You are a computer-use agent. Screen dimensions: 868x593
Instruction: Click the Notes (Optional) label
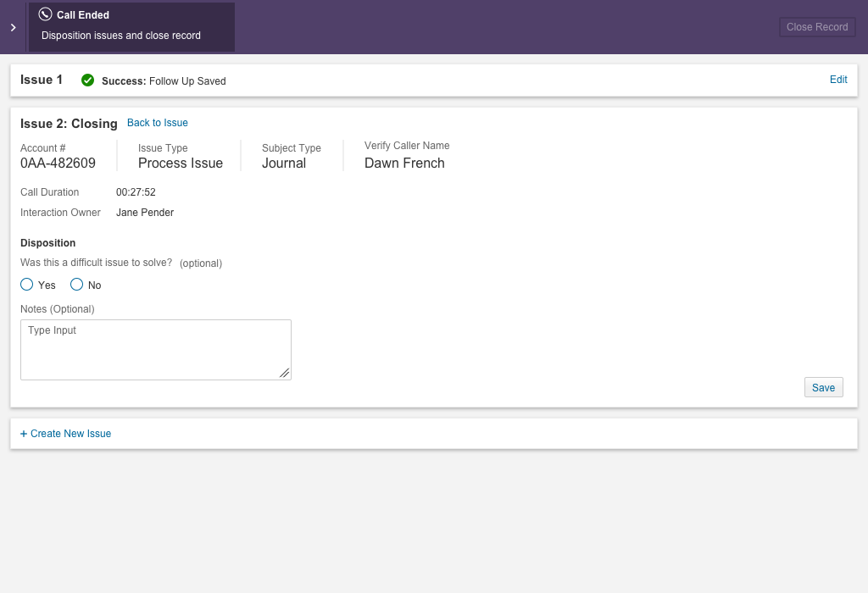pos(58,309)
